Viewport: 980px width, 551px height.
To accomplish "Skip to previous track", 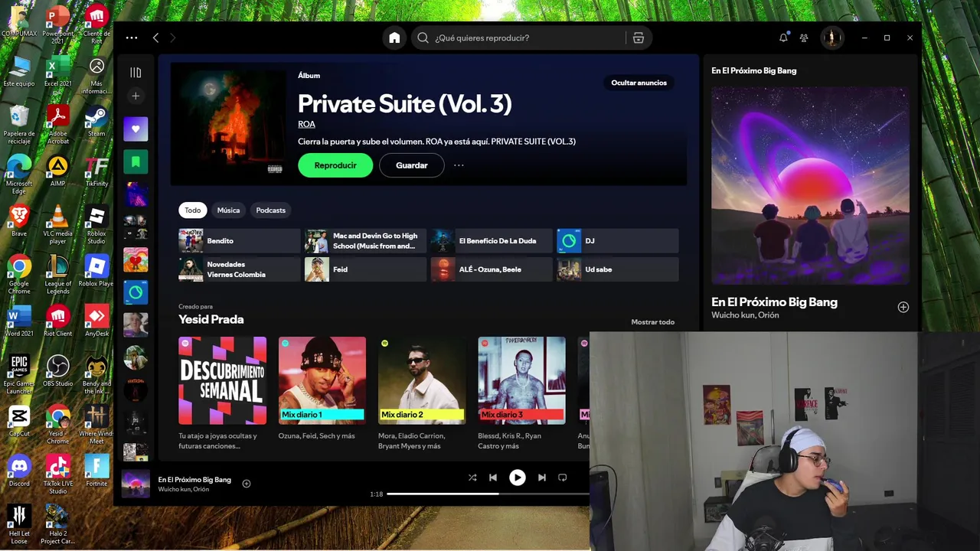I will (493, 478).
